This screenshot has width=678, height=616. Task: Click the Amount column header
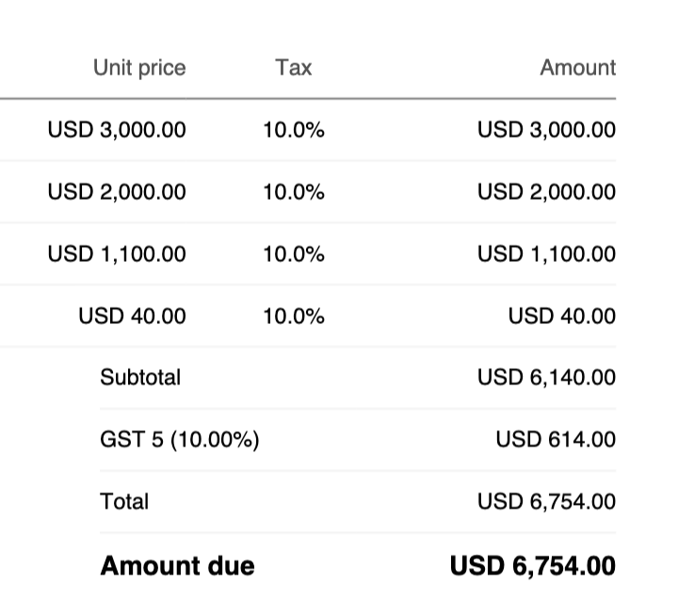tap(577, 68)
